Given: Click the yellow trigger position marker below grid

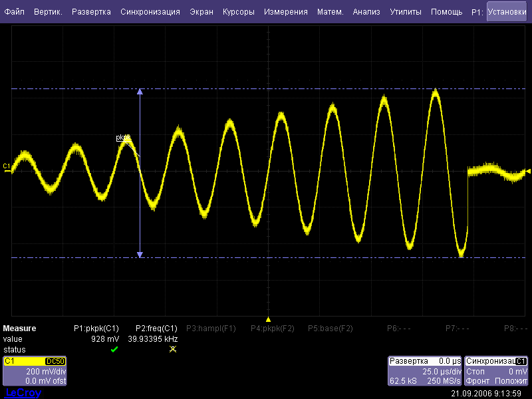Looking at the screenshot, I should [x=268, y=319].
